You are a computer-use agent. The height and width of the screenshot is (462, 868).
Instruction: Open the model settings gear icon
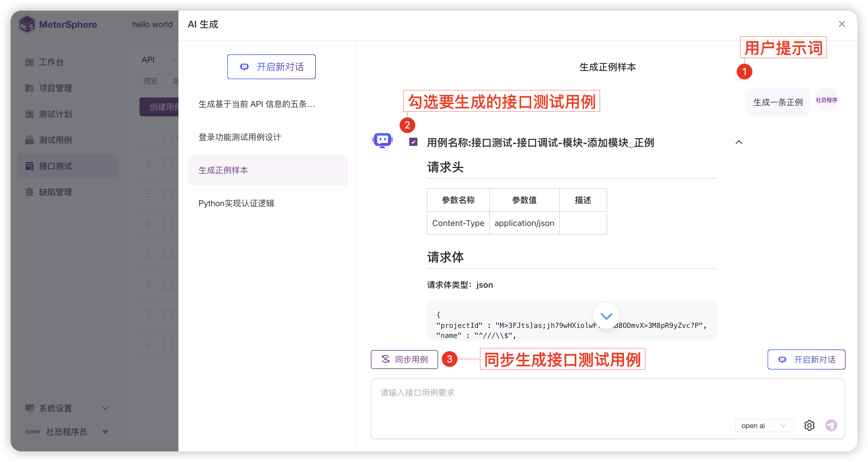coord(810,425)
